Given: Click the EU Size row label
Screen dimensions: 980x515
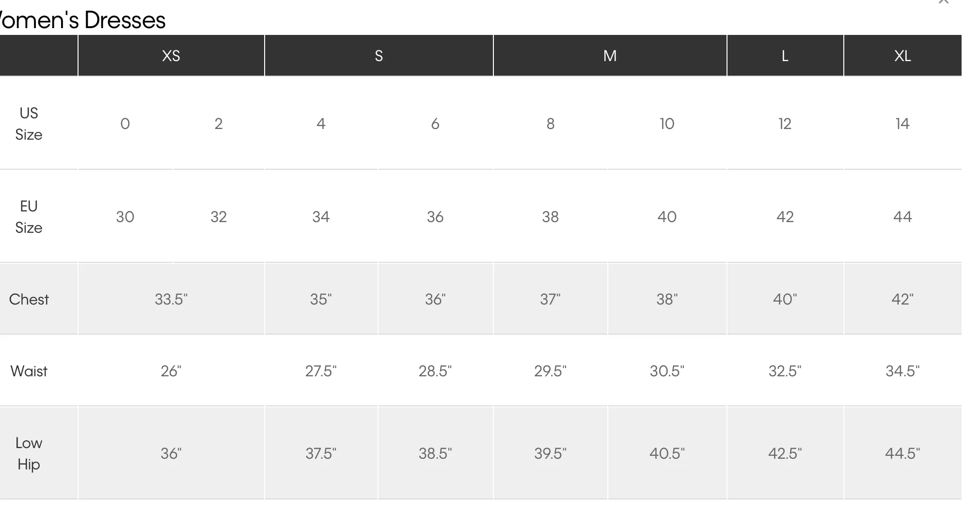Looking at the screenshot, I should (x=29, y=217).
